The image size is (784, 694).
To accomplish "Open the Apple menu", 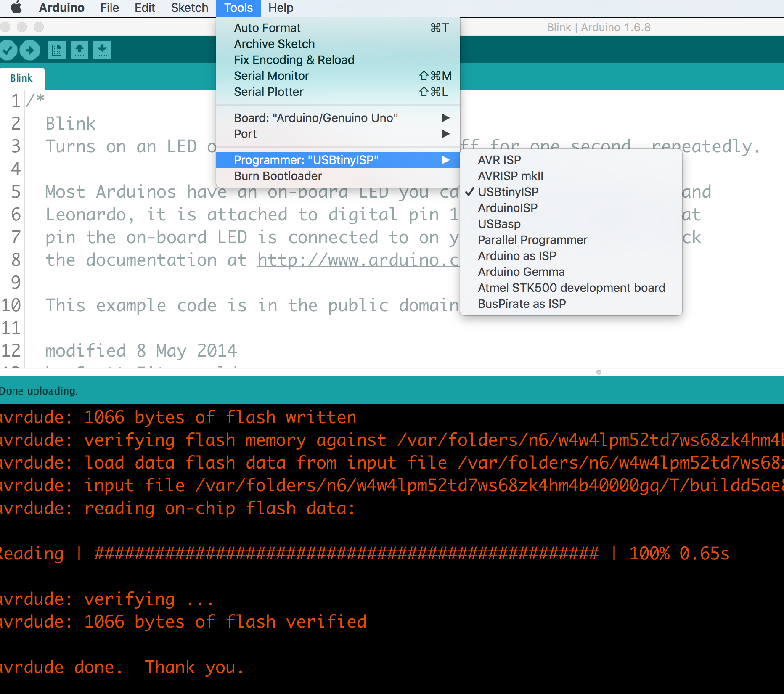I will [16, 8].
